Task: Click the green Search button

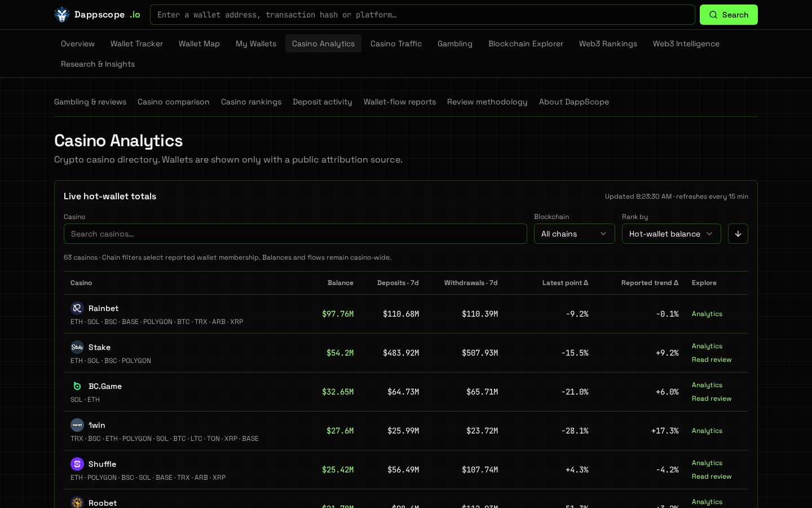Action: point(729,15)
